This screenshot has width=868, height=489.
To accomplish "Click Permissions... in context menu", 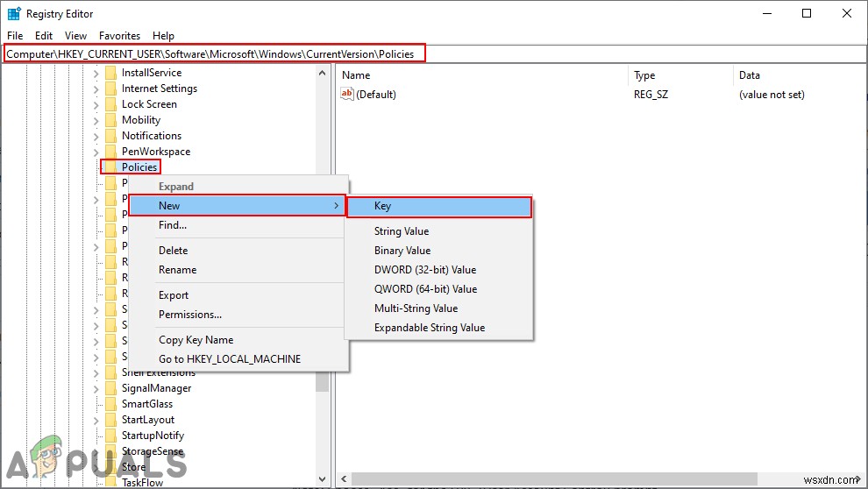I will click(x=190, y=315).
